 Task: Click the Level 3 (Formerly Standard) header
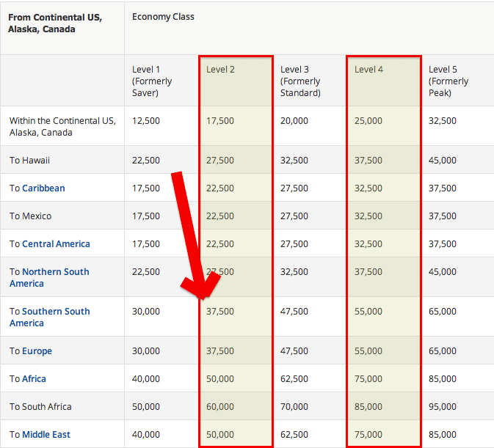[300, 81]
